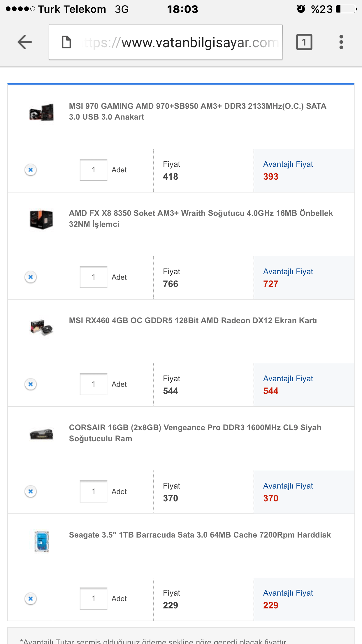
Task: Remove MSI RX460 graphics card from cart
Action: [31, 384]
